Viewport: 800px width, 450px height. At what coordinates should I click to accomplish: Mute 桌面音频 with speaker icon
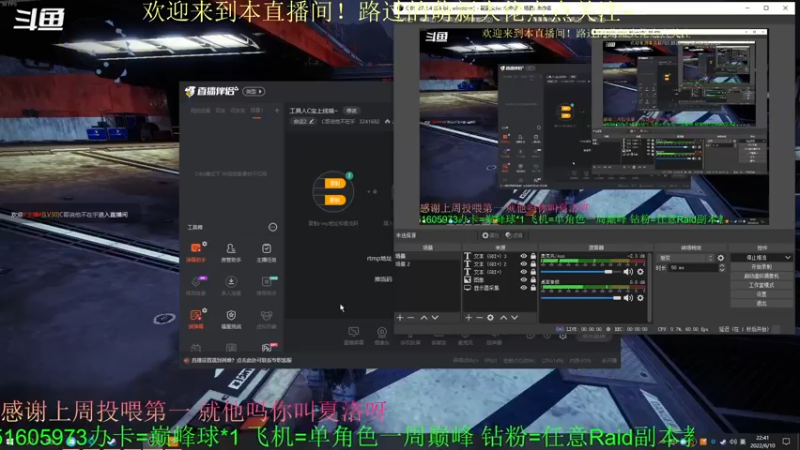(x=628, y=298)
